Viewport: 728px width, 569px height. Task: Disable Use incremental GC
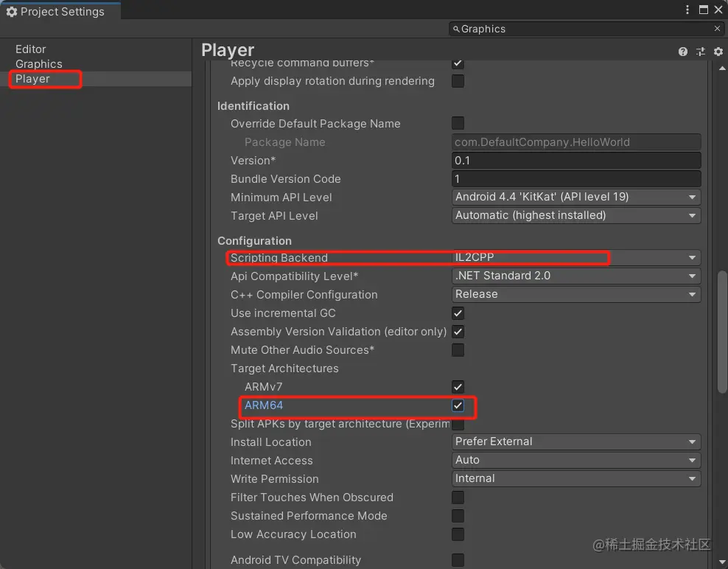[x=458, y=313]
